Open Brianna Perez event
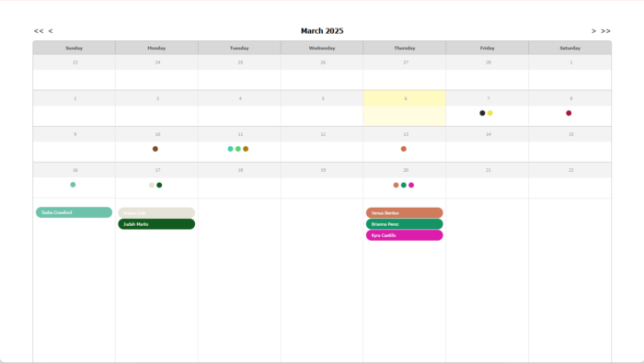This screenshot has height=363, width=644. point(405,224)
